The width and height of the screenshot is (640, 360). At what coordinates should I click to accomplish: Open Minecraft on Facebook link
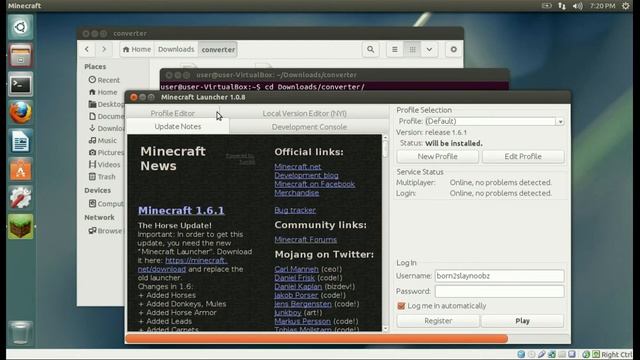point(314,184)
